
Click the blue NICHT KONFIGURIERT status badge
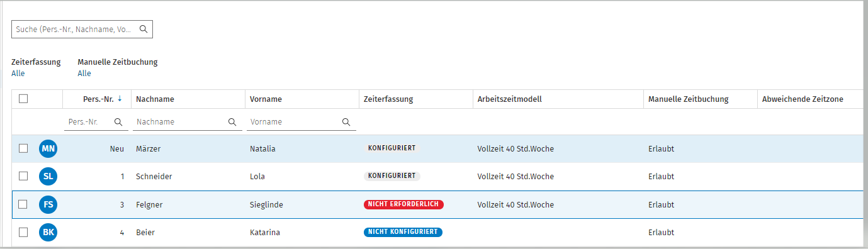[403, 232]
